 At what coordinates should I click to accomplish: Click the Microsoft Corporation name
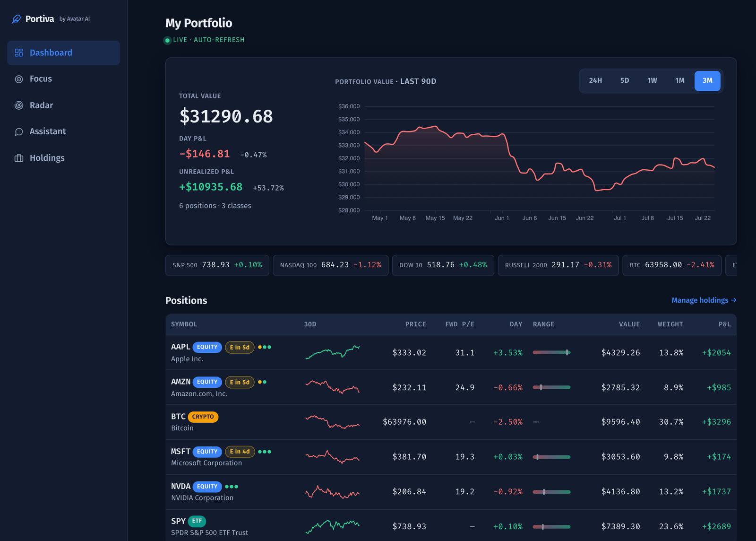tap(206, 463)
